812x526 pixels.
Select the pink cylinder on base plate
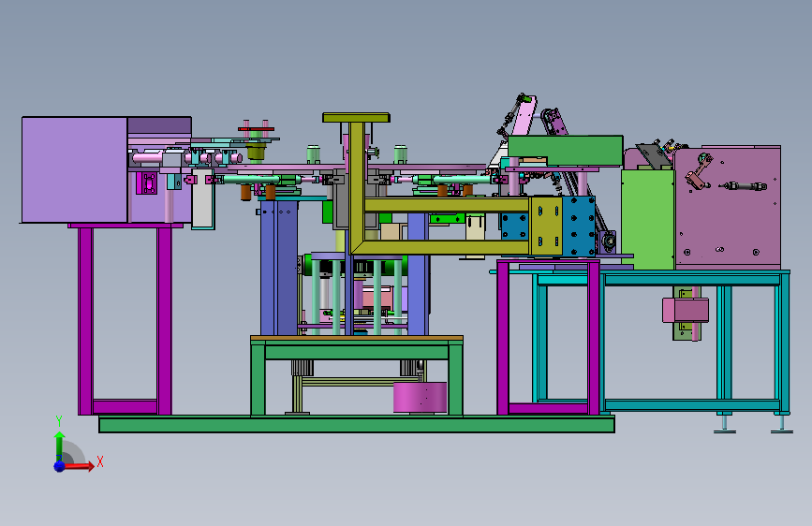[420, 397]
